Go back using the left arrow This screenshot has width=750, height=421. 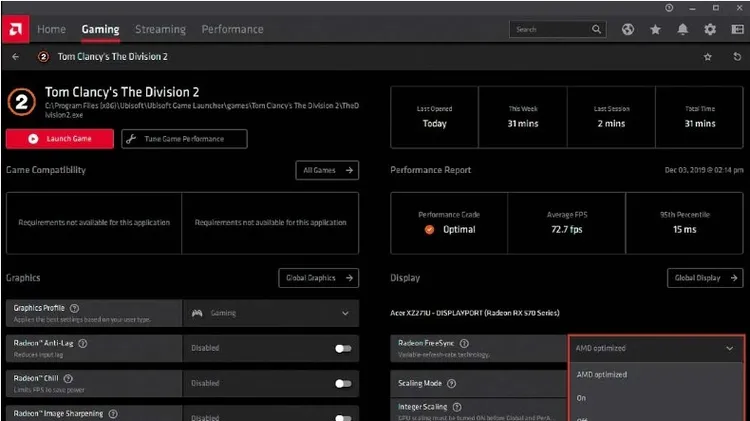pos(16,56)
